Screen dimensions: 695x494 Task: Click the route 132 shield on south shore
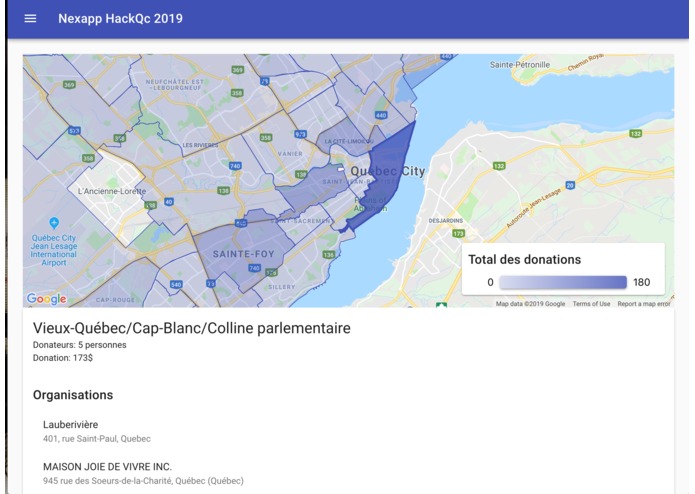(x=499, y=166)
